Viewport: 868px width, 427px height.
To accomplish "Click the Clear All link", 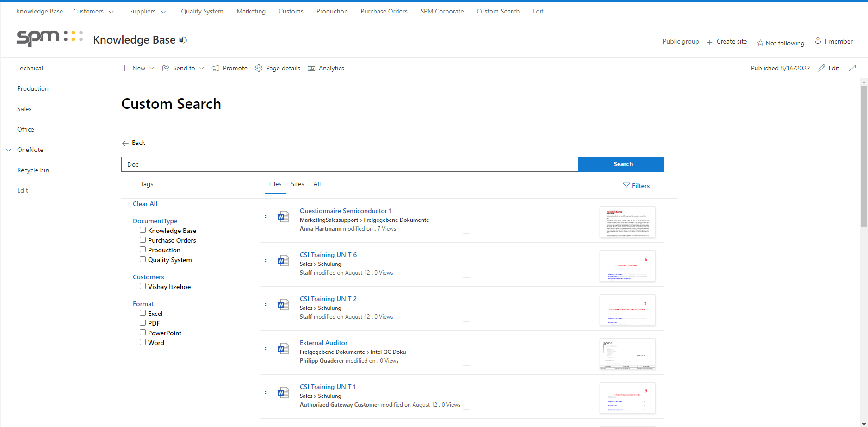I will 145,204.
